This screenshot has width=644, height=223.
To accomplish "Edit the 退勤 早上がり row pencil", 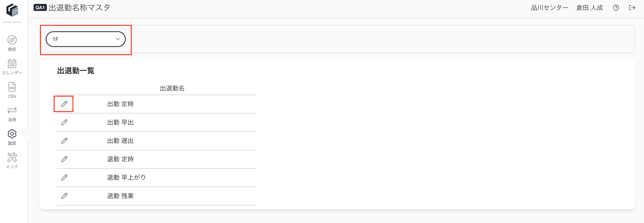I will [64, 177].
